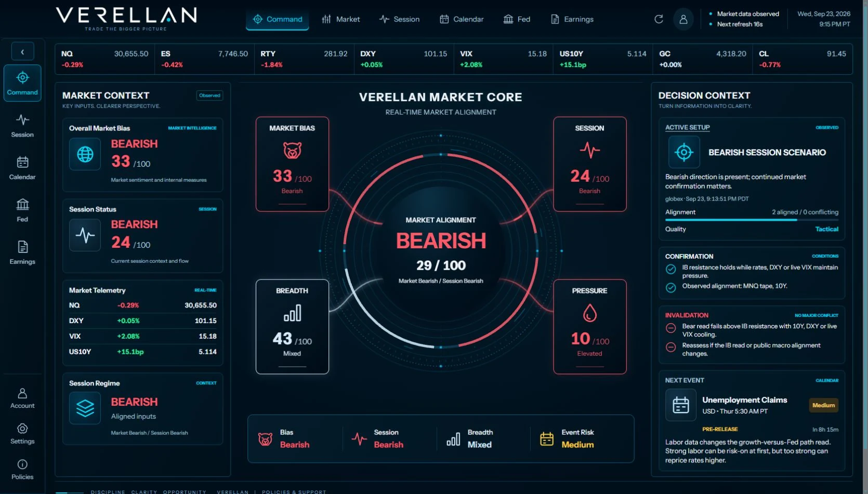Open Session in the left sidebar

click(x=22, y=126)
